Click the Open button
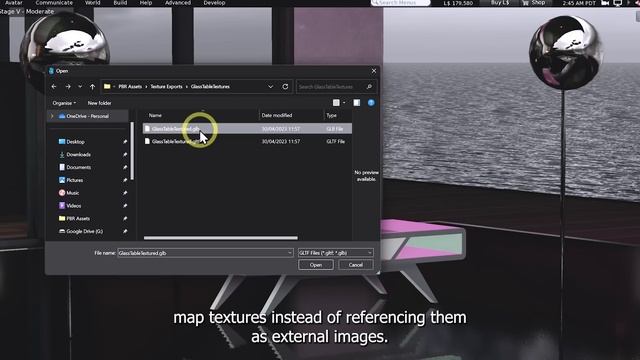 [316, 265]
